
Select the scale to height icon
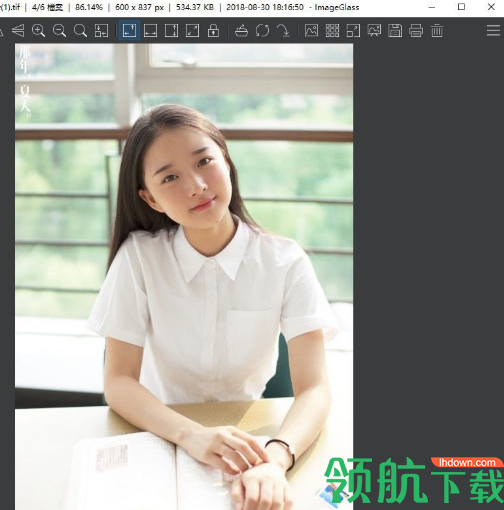pyautogui.click(x=171, y=31)
